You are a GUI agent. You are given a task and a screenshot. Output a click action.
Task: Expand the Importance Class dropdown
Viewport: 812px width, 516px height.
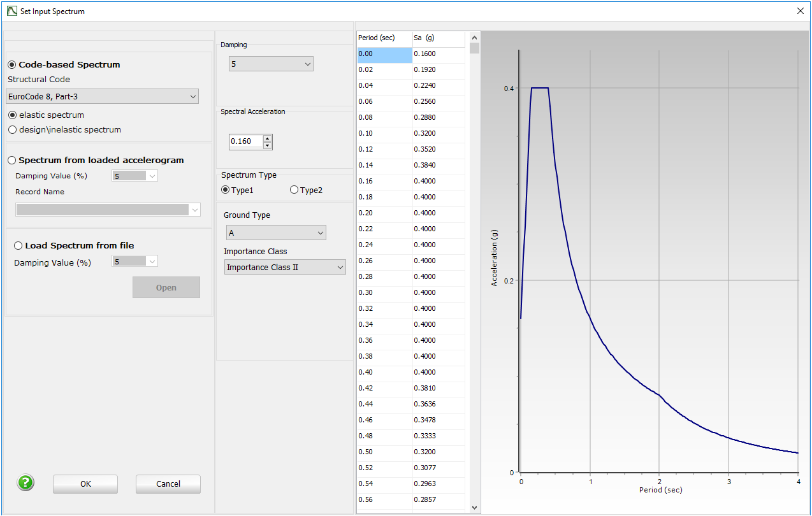[285, 268]
